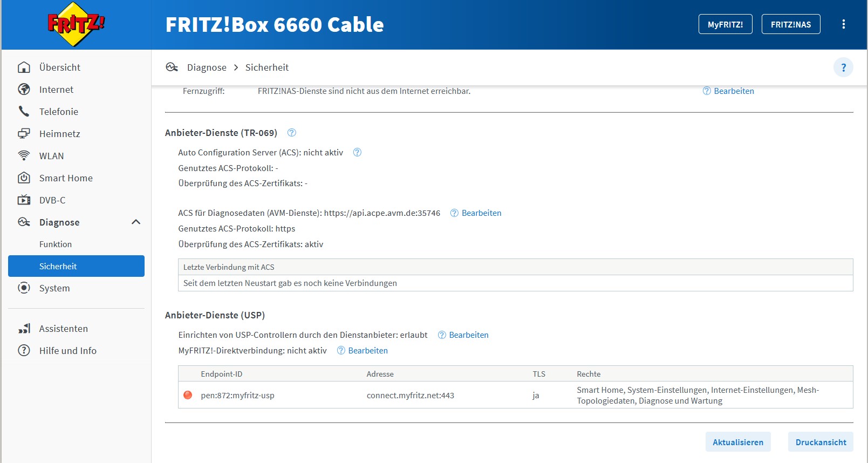Click the TLS column header
The image size is (868, 463).
tap(539, 374)
